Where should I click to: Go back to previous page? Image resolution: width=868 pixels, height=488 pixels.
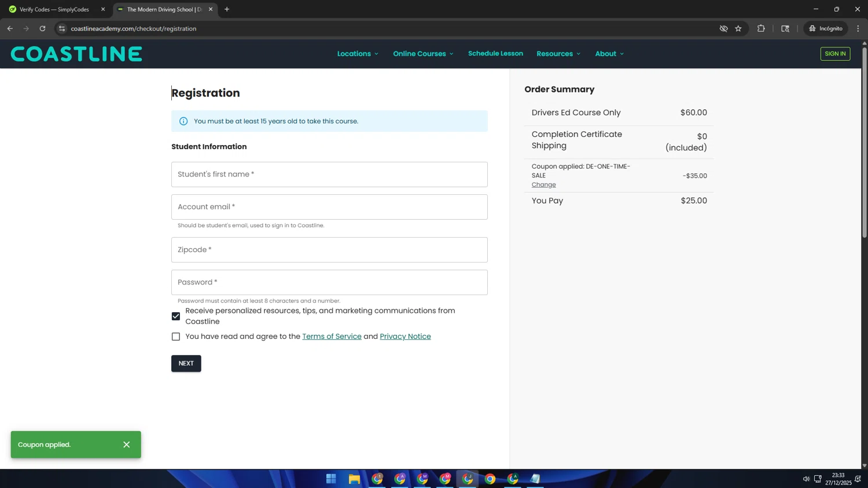(x=10, y=28)
